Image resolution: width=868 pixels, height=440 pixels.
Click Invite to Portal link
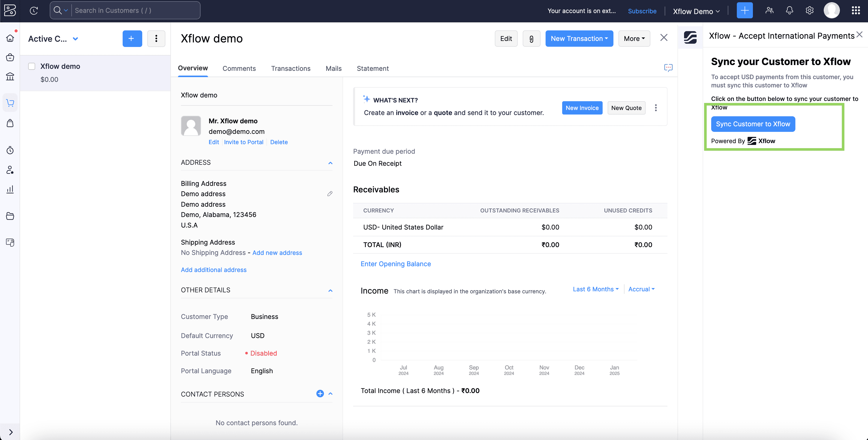pos(244,142)
